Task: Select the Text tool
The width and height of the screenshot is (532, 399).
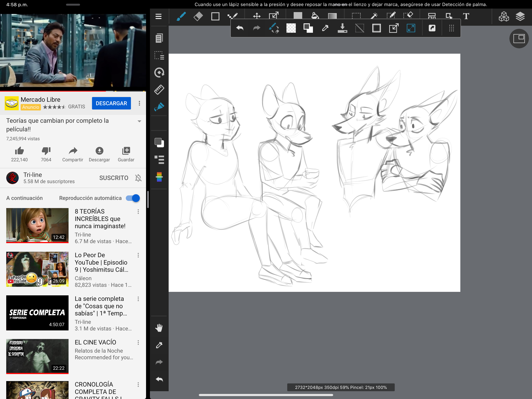Action: coord(466,16)
